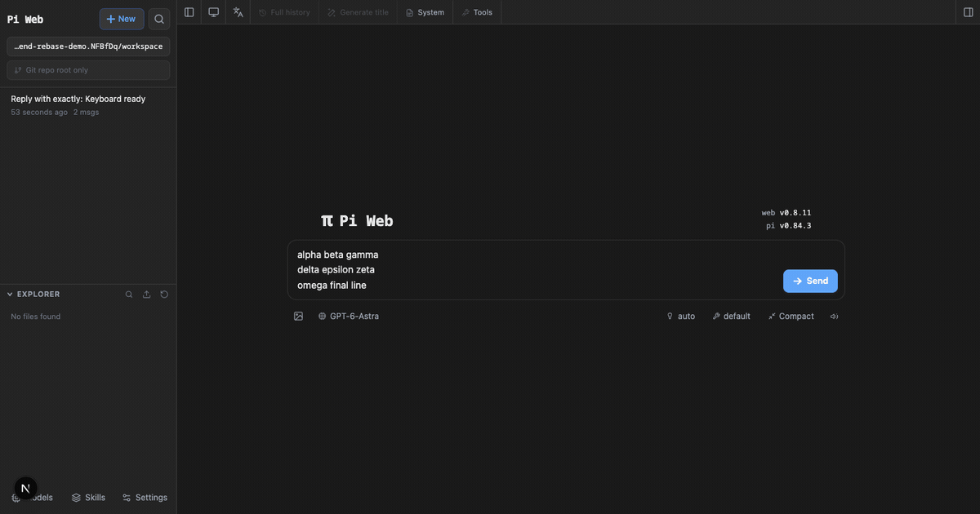Open the translate language icon
Screen dimensions: 980x514
tap(238, 12)
